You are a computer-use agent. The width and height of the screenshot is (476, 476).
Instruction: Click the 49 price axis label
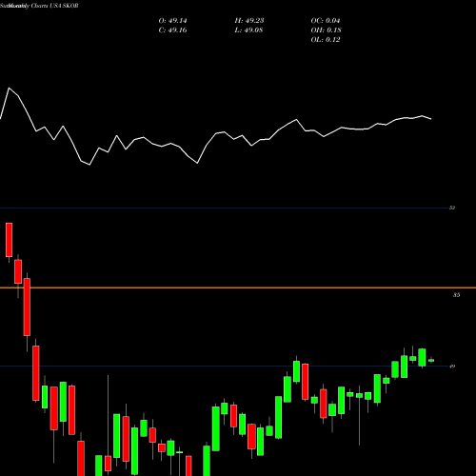tap(452, 367)
